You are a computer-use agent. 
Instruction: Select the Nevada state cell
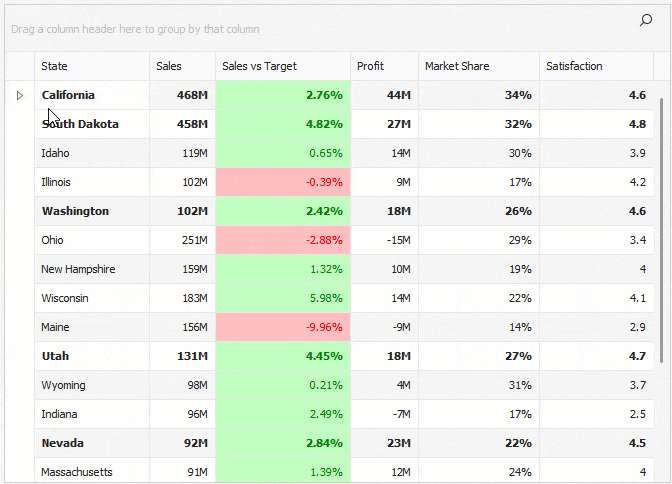[x=92, y=443]
